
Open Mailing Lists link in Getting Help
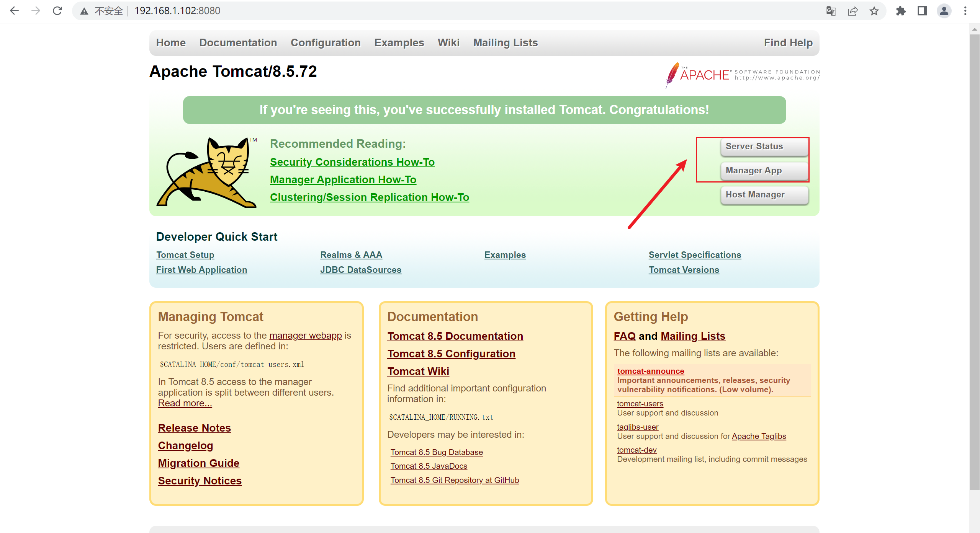(x=693, y=336)
